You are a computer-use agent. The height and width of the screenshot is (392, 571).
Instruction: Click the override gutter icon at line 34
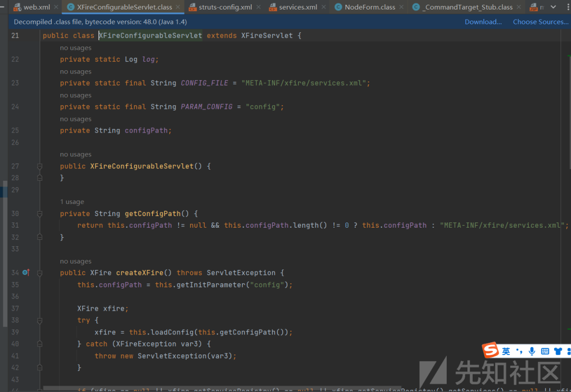26,272
